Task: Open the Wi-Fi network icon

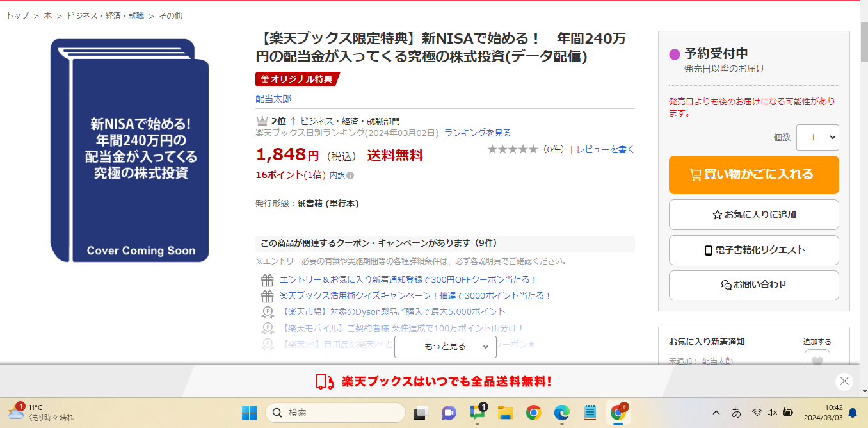Action: click(x=757, y=413)
